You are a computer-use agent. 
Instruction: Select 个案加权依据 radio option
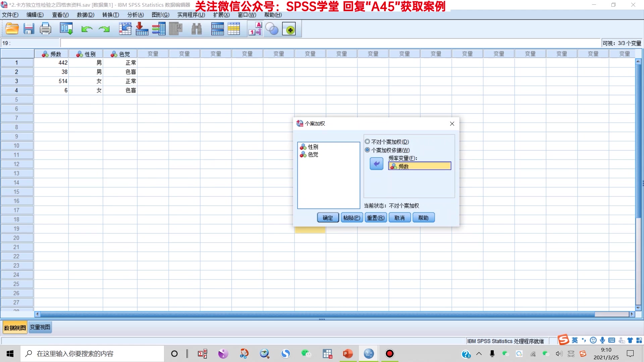[x=368, y=150]
